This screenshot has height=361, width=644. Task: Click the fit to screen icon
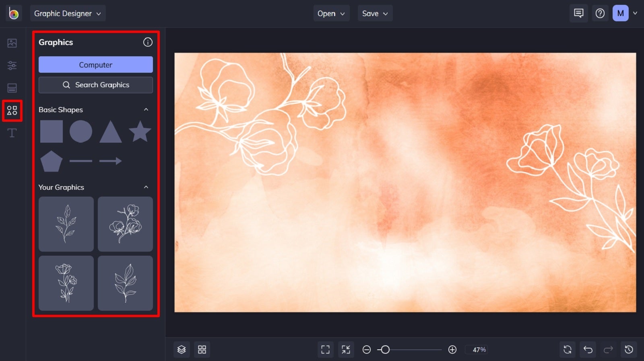(325, 349)
